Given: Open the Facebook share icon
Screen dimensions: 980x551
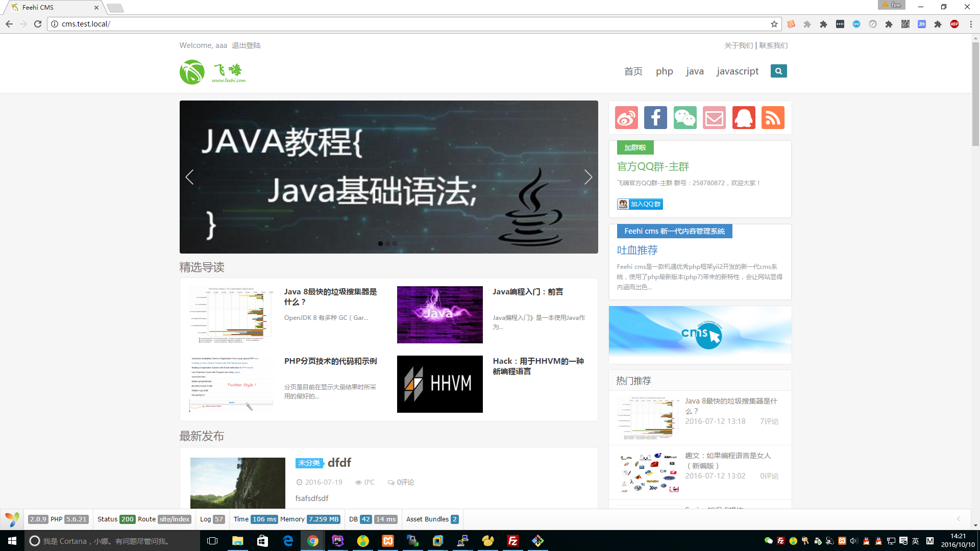Looking at the screenshot, I should 655,118.
